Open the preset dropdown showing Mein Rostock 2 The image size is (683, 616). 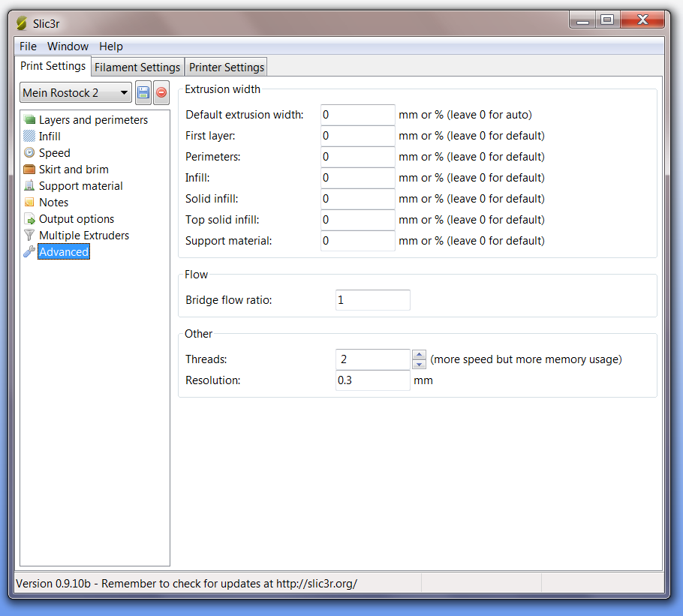coord(75,92)
